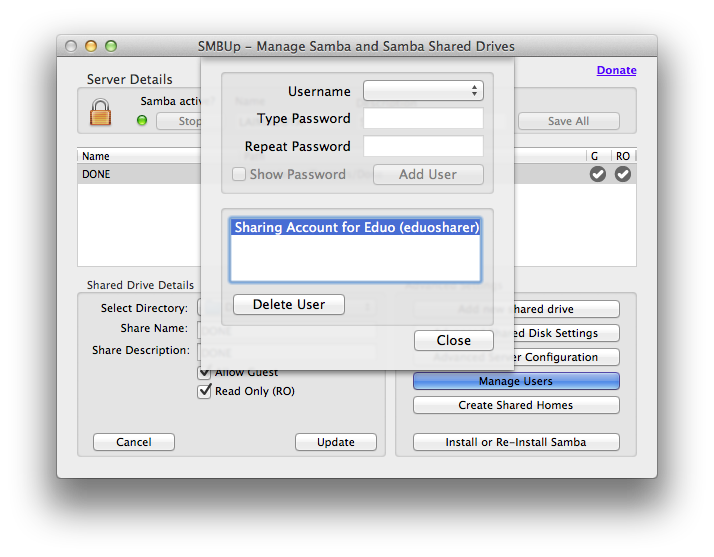Screen dimensions: 714x557
Task: Select Sharing Account for Eduo (eduosharer)
Action: click(x=356, y=227)
